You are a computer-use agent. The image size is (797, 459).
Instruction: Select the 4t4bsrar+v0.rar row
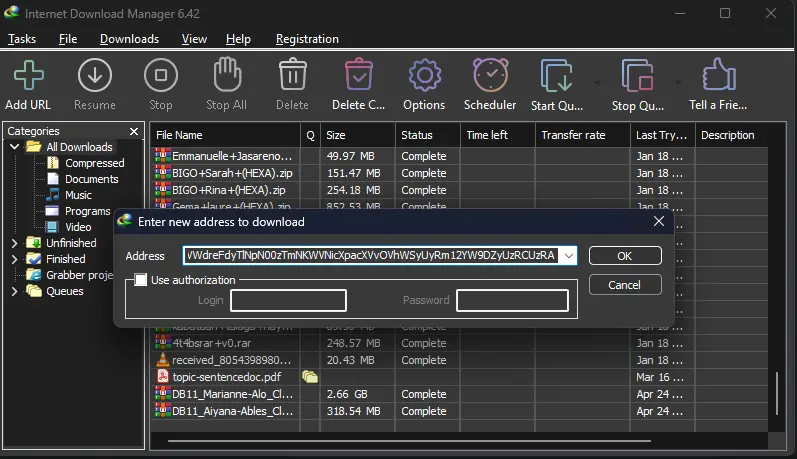coord(459,343)
